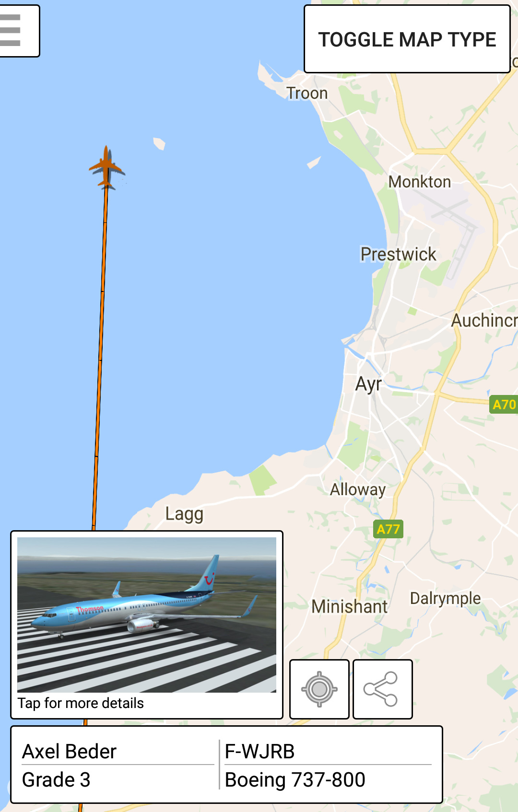Image resolution: width=518 pixels, height=812 pixels.
Task: Share the flight using share icon
Action: [383, 689]
